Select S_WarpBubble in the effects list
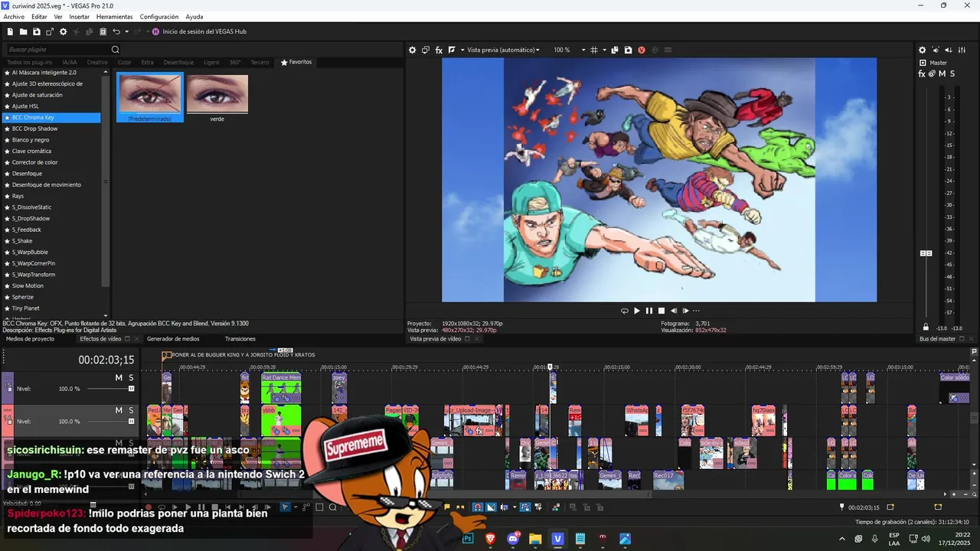The width and height of the screenshot is (980, 551). pos(52,252)
